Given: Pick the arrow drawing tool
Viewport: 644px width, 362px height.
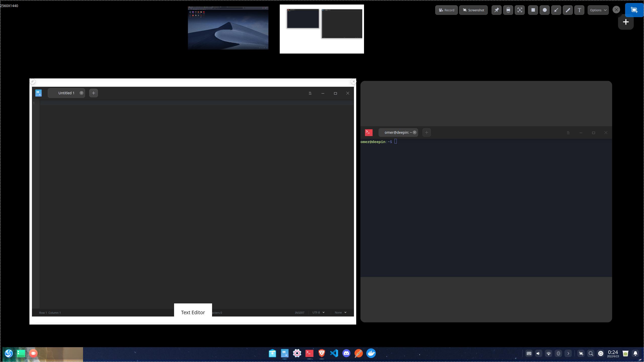Looking at the screenshot, I should [556, 10].
